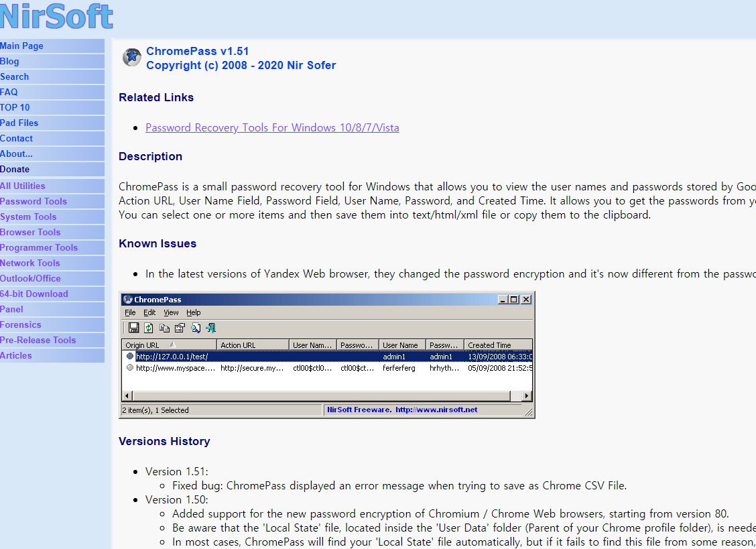Image resolution: width=756 pixels, height=549 pixels.
Task: Click the ChromePass star icon beside the title
Action: pyautogui.click(x=131, y=58)
